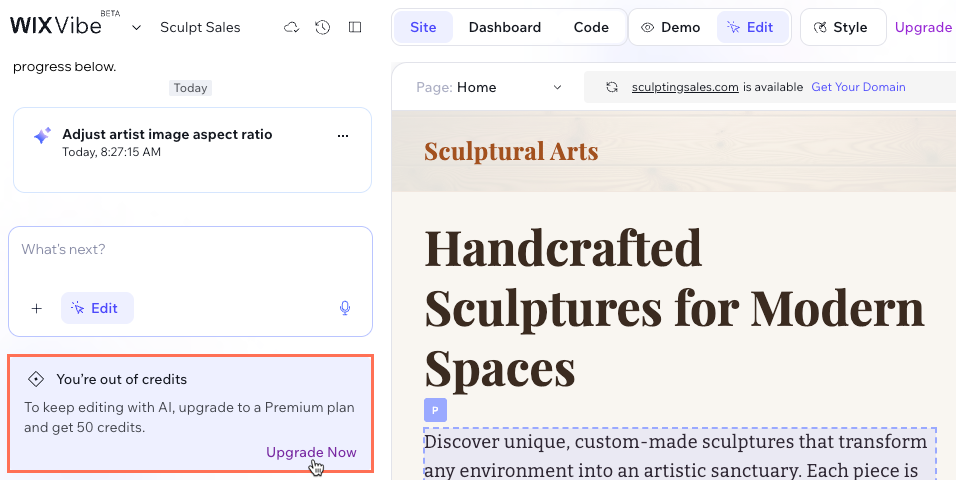Open the Style panel button
956x480 pixels.
coord(842,27)
